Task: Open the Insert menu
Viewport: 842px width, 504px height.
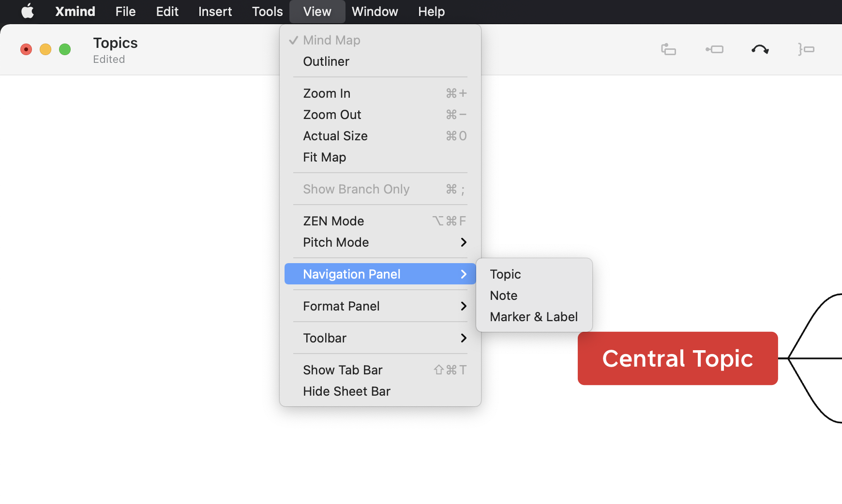Action: point(215,12)
